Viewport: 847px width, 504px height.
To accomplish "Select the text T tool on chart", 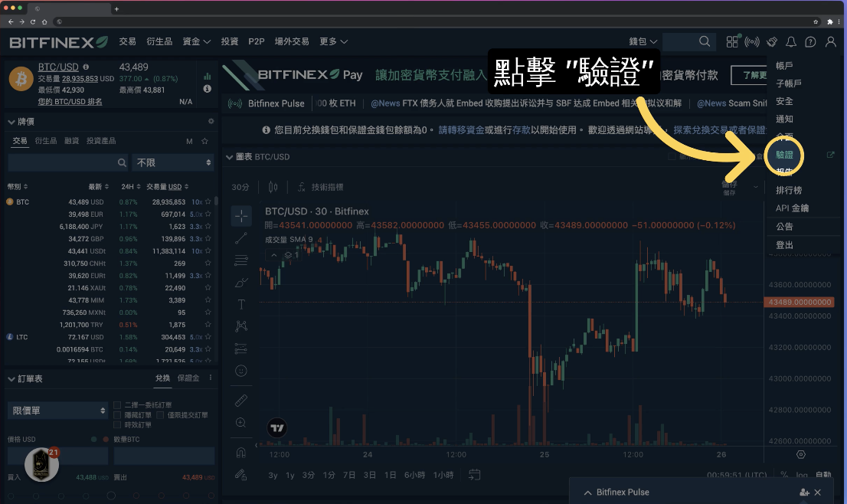I will click(x=241, y=305).
